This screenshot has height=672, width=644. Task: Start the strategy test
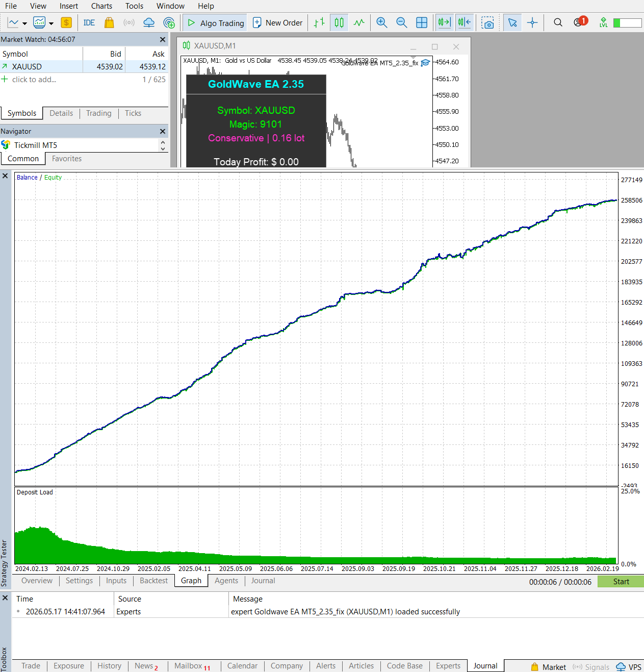[621, 582]
